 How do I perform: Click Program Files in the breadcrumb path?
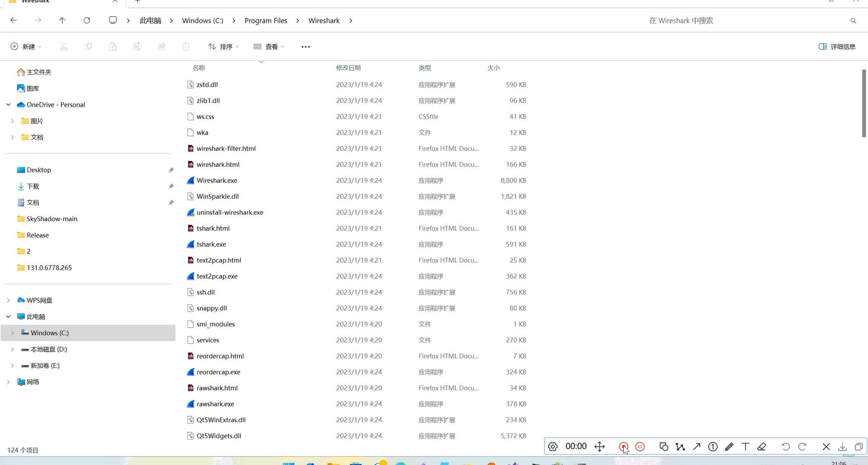266,20
